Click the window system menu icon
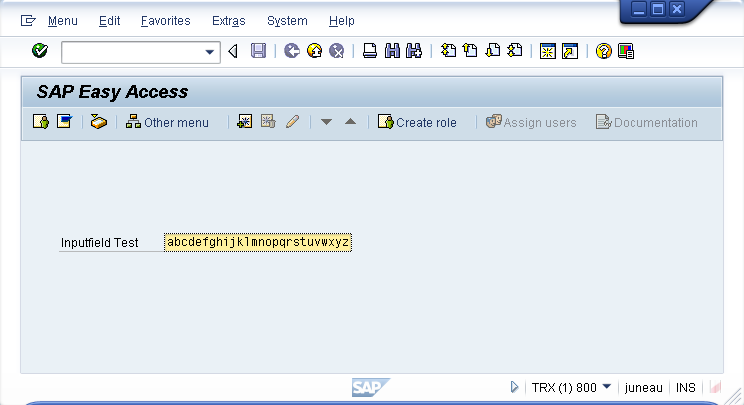The image size is (744, 405). [x=28, y=21]
